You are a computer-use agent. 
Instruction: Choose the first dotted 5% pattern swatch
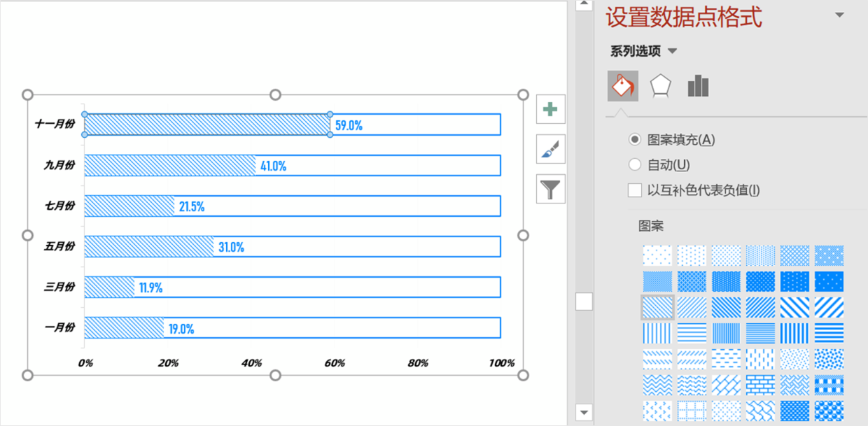[657, 255]
